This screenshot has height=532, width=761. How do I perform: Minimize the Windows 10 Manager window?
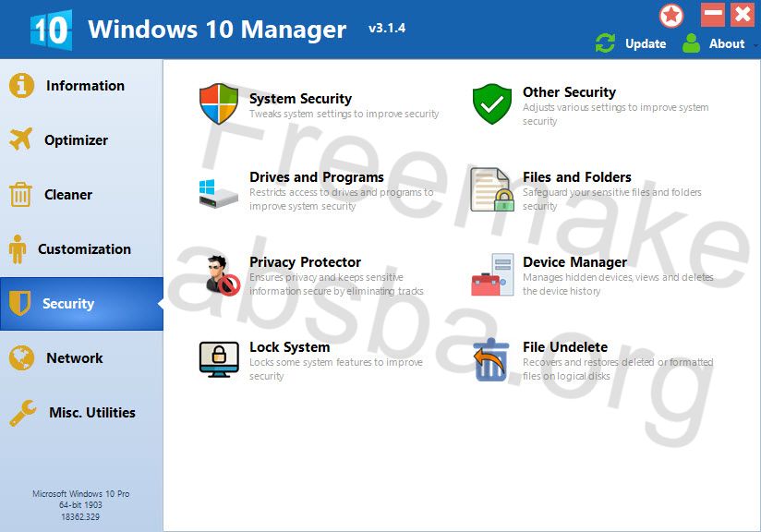pos(712,15)
